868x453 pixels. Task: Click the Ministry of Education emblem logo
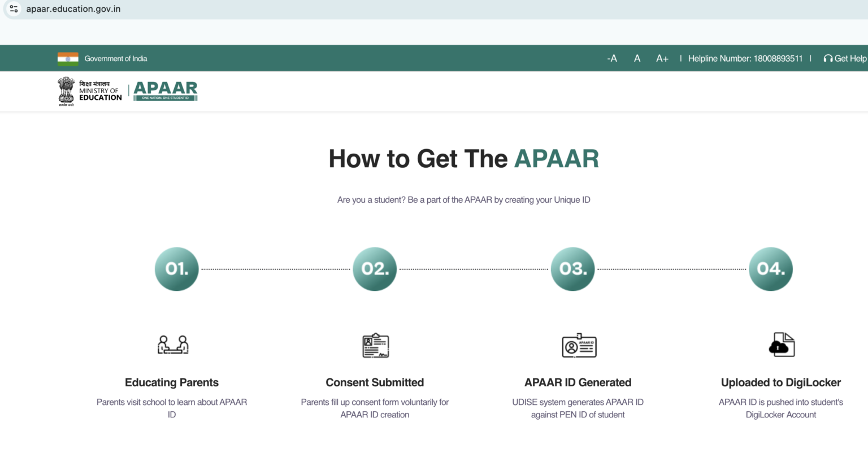click(x=66, y=90)
